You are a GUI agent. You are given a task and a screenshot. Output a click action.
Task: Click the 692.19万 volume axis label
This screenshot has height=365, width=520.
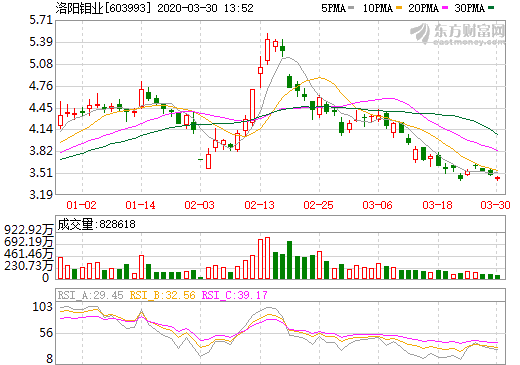point(29,241)
